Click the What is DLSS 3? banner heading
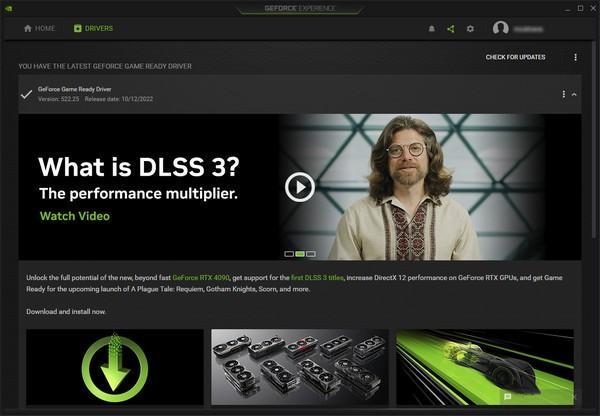Viewport: 600px width, 416px height. pyautogui.click(x=139, y=166)
